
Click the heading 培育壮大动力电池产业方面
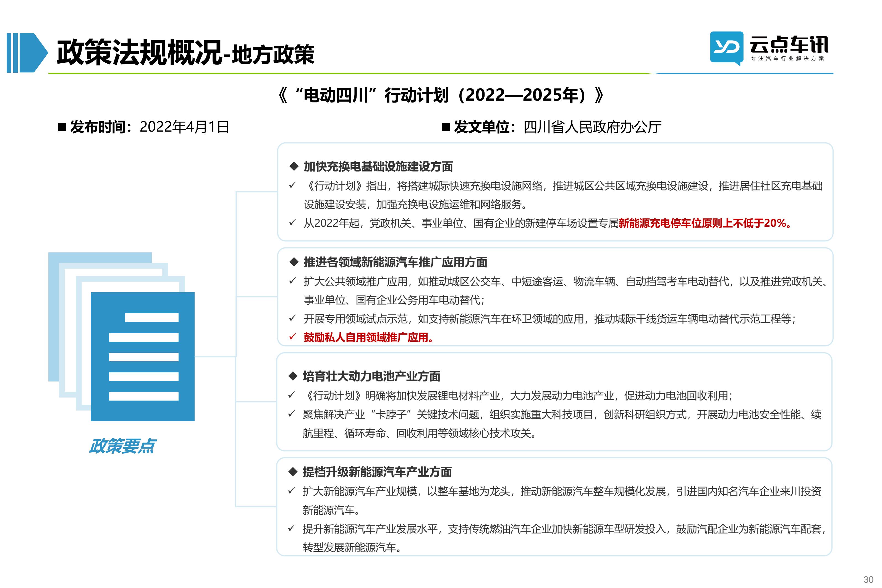(x=371, y=376)
